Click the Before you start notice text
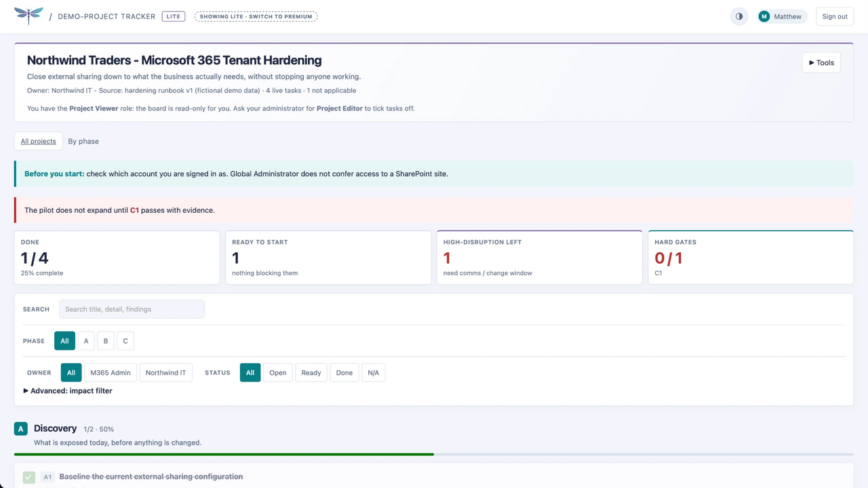The width and height of the screenshot is (868, 488). tap(236, 174)
